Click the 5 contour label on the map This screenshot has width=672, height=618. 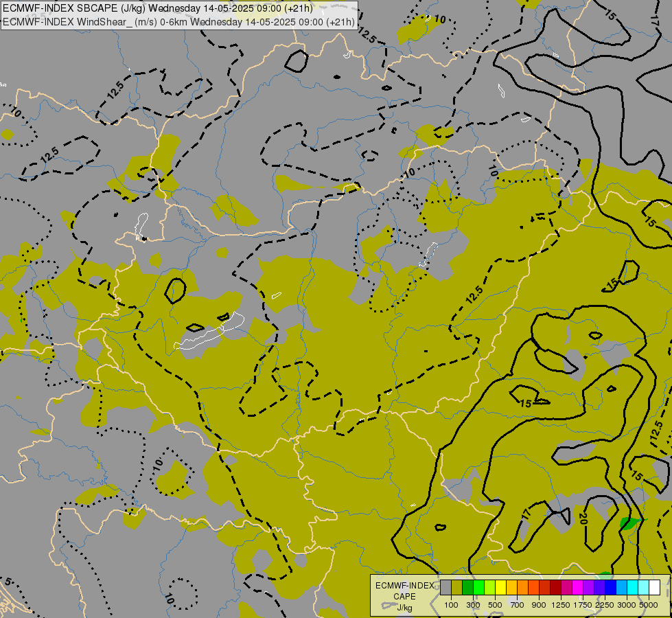pyautogui.click(x=8, y=582)
